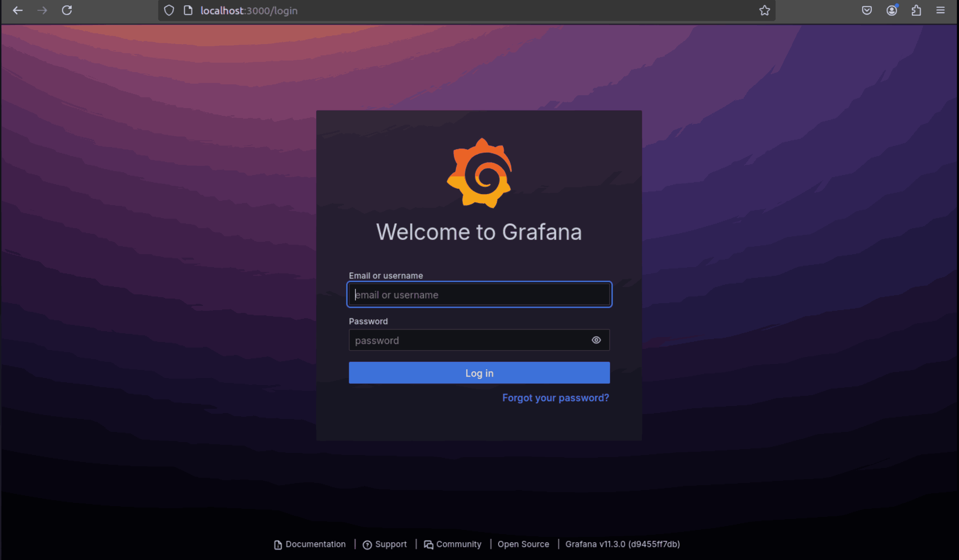Bookmark this page with the star icon
Image resolution: width=959 pixels, height=560 pixels.
tap(764, 10)
